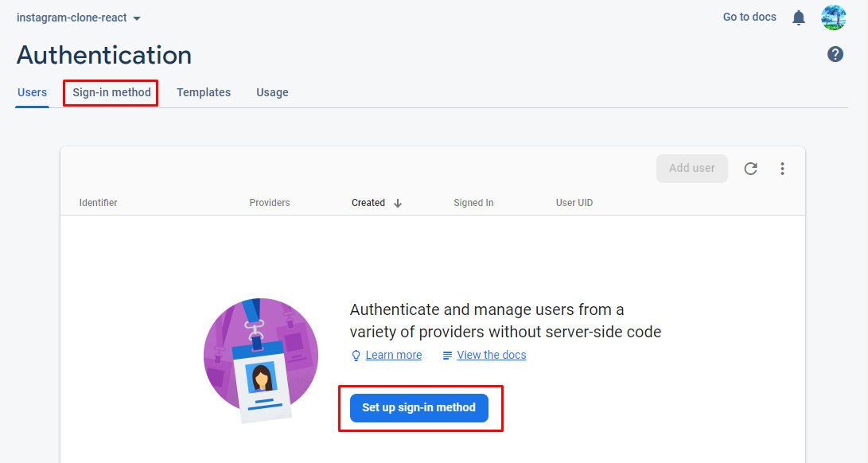
Task: Open the user account avatar menu
Action: [833, 18]
